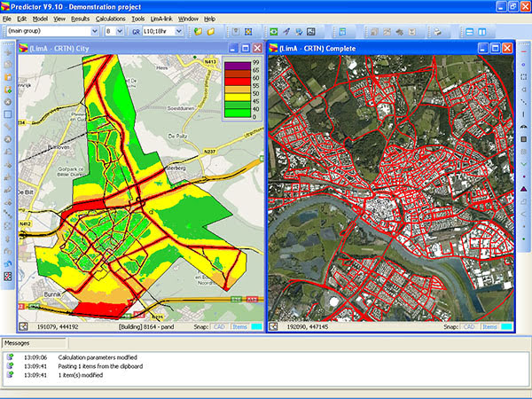
Task: Expand the L10;18hr period dropdown
Action: 179,31
